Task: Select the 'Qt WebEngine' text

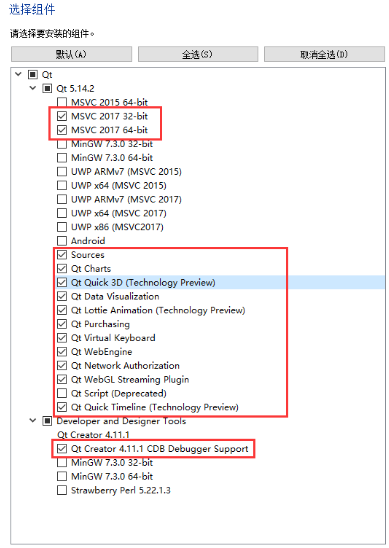Action: point(102,352)
